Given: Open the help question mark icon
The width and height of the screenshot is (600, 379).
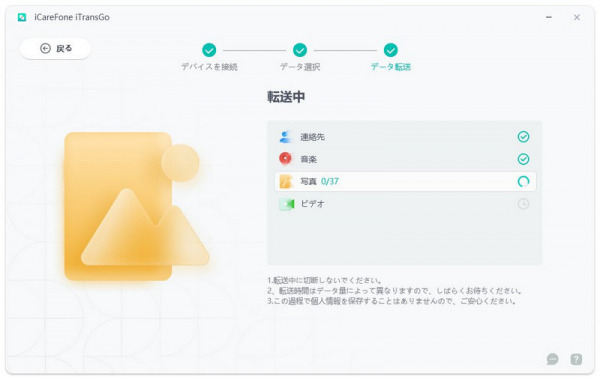Looking at the screenshot, I should 576,359.
